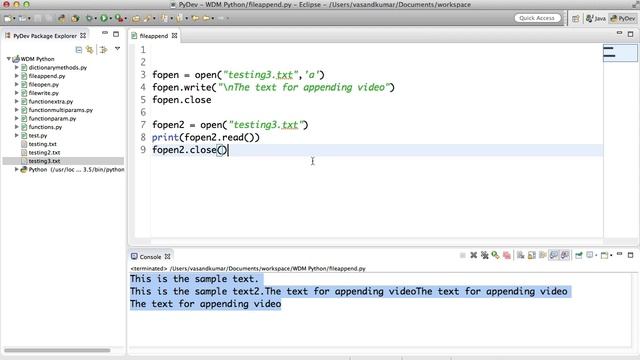Screen dimensions: 640x360
Task: Open the Display Selected Console dropdown
Action: 596,256
